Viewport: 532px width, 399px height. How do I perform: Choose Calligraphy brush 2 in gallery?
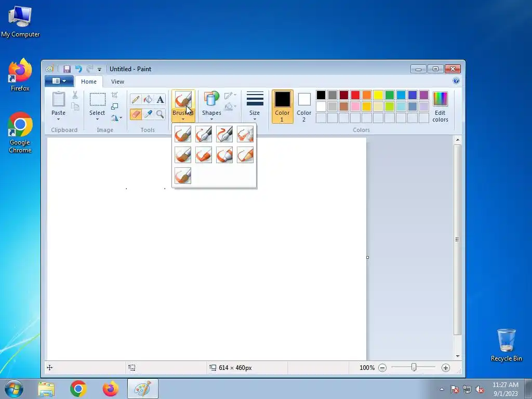coord(224,134)
